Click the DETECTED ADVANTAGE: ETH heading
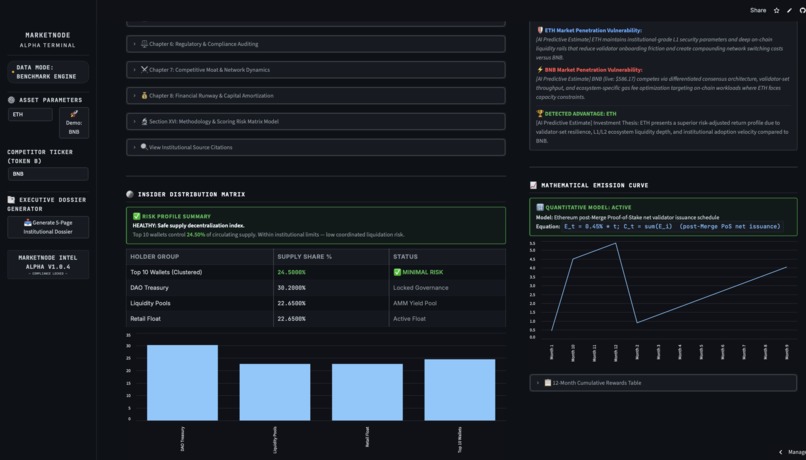 click(x=580, y=114)
